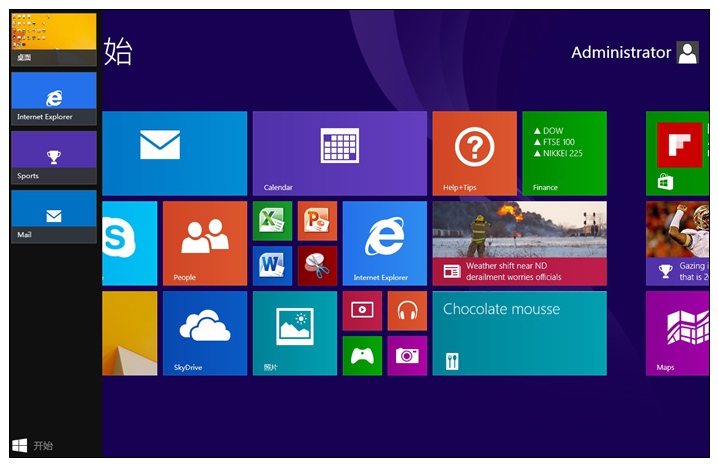The width and height of the screenshot is (718, 466).
Task: Launch PowerPoint from the small tile
Action: (317, 221)
